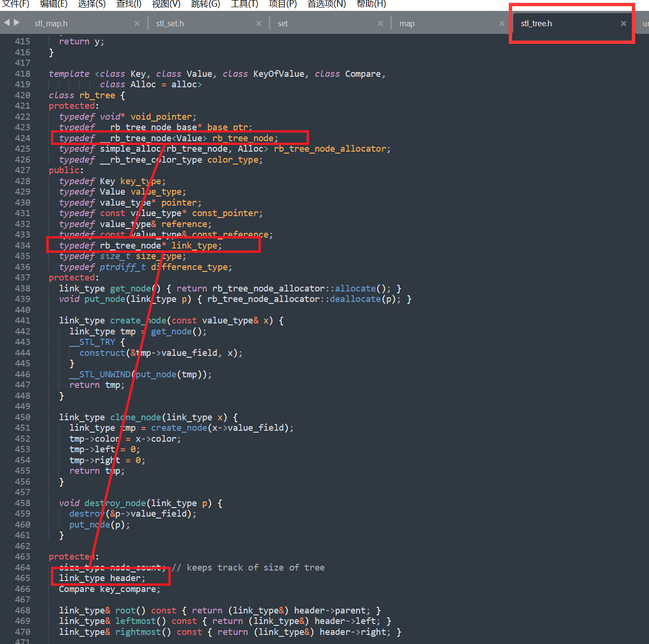
Task: Close the stl_map.h tab
Action: [x=137, y=23]
